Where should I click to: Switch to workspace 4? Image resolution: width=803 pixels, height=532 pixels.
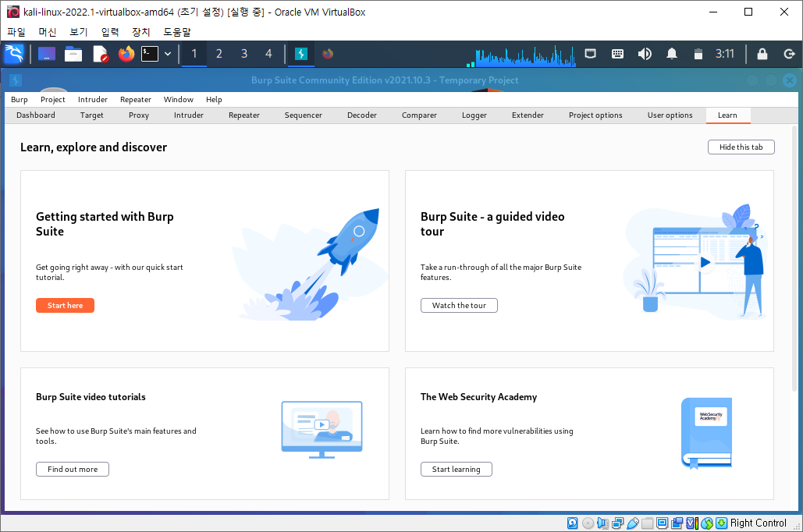click(x=269, y=54)
